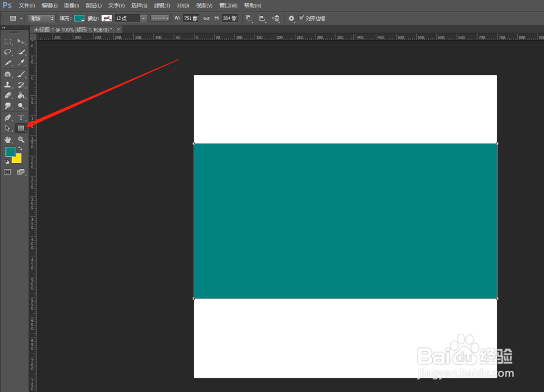Click the 12 点 stroke width field
Image resolution: width=544 pixels, height=392 pixels.
pyautogui.click(x=127, y=18)
